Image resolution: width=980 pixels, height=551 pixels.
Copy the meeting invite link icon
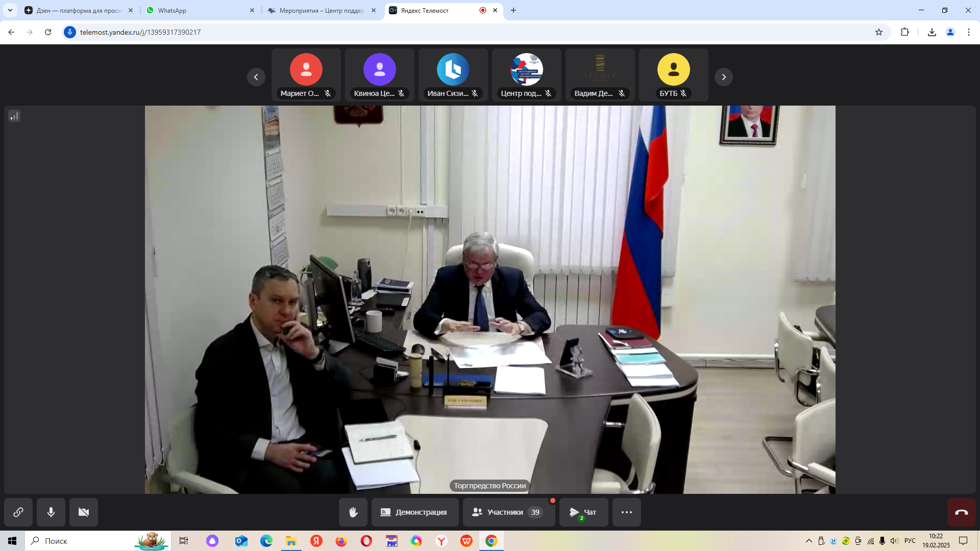coord(18,512)
